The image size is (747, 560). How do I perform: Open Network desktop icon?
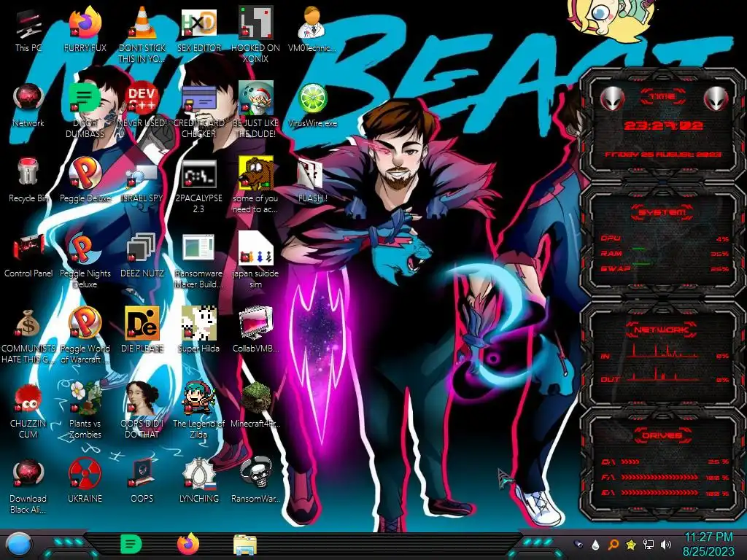coord(28,99)
